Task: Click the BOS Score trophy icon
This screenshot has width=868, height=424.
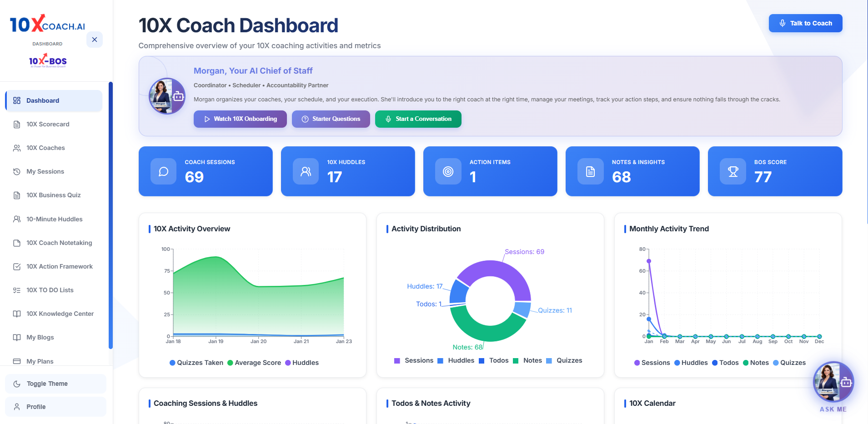Action: pyautogui.click(x=733, y=171)
